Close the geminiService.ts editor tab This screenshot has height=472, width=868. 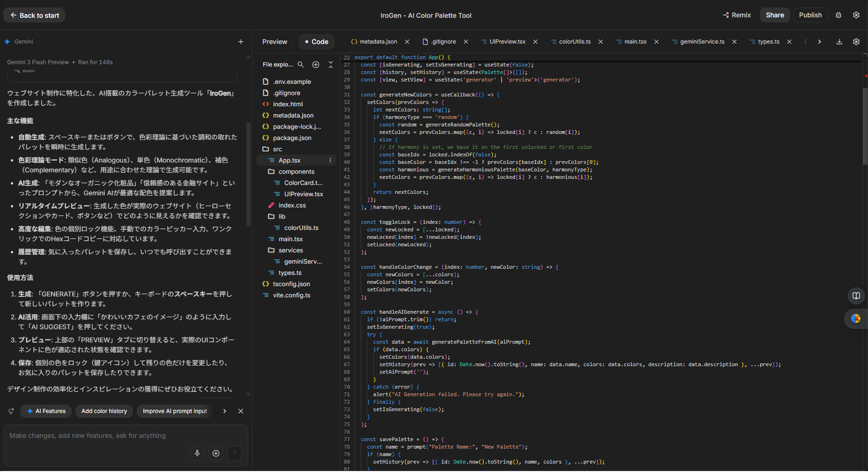[734, 42]
